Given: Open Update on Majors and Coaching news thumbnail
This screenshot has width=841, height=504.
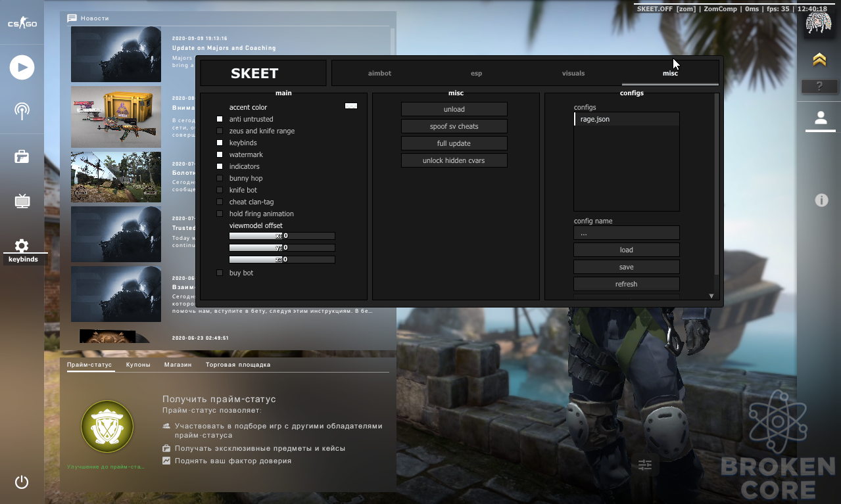Looking at the screenshot, I should [x=116, y=55].
